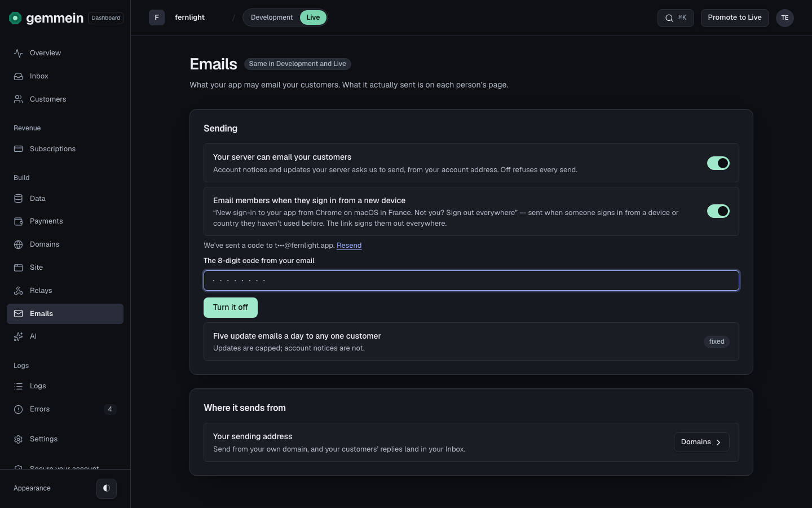Click the Emails envelope icon in sidebar
Viewport: 812px width, 508px height.
[x=19, y=314]
